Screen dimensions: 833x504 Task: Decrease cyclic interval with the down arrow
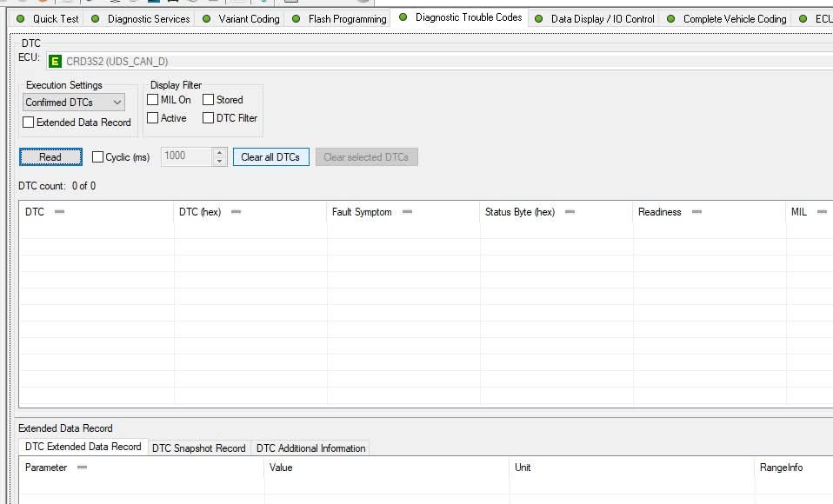click(x=219, y=162)
